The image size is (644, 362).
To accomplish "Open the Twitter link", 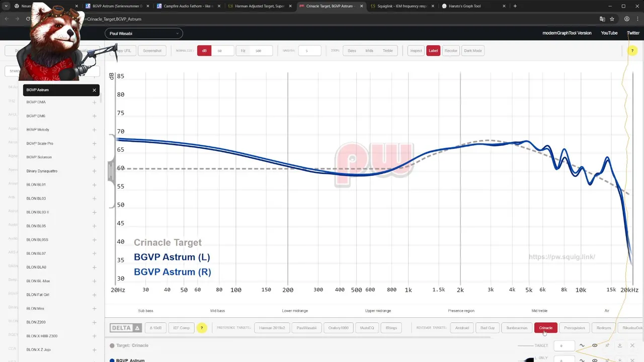I will 633,33.
